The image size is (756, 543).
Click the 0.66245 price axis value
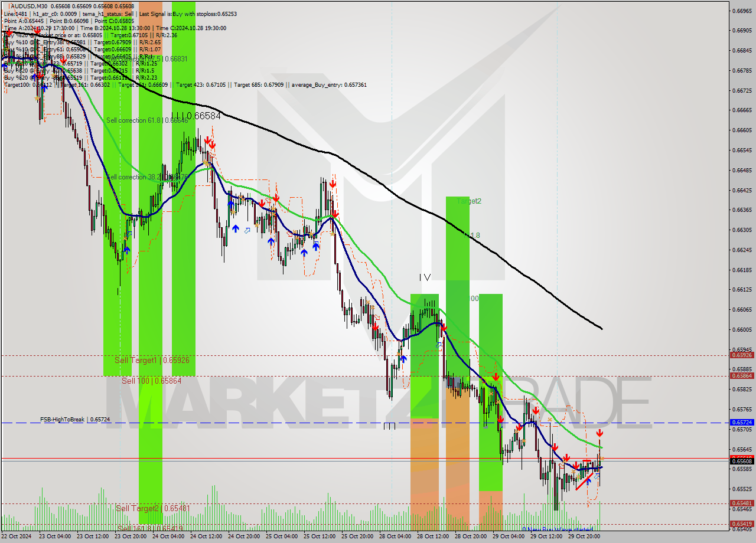[742, 250]
